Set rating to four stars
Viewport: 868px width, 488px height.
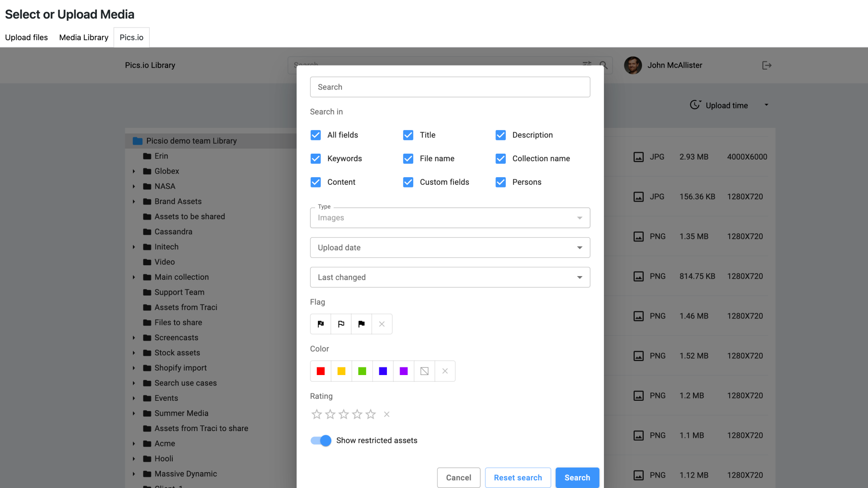pos(358,414)
